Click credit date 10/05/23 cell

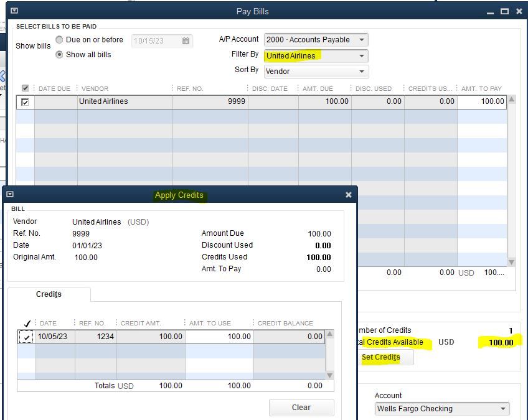[x=55, y=337]
